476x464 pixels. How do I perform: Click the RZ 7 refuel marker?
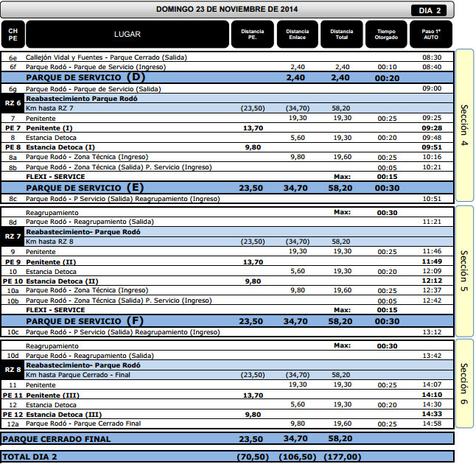pos(13,236)
